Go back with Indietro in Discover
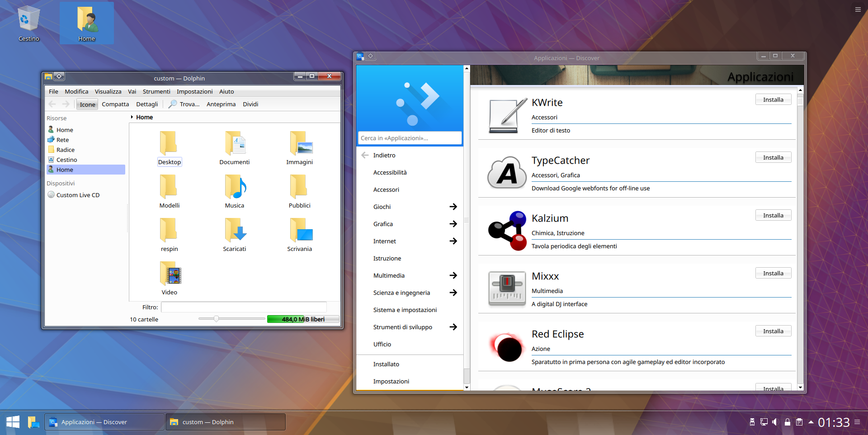This screenshot has width=868, height=435. click(x=384, y=155)
